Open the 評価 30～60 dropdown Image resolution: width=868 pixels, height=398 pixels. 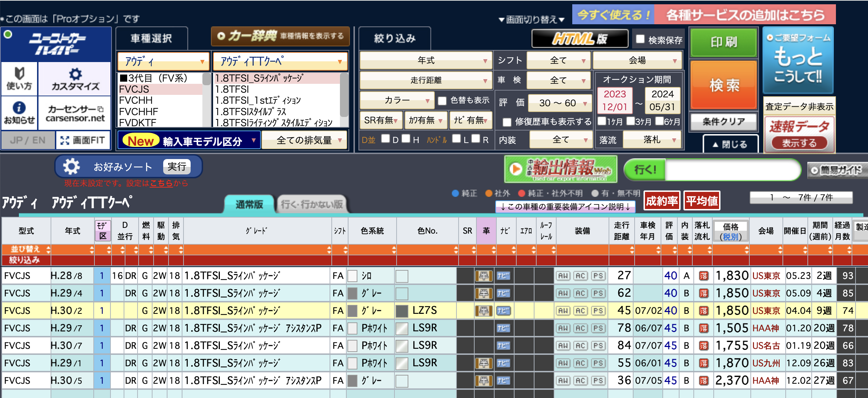[x=559, y=103]
